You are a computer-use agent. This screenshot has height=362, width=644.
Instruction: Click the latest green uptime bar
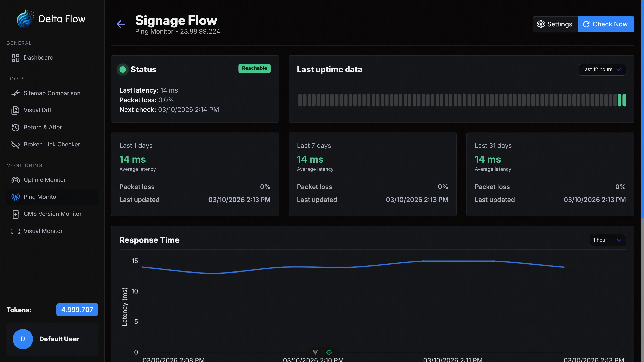tap(624, 100)
